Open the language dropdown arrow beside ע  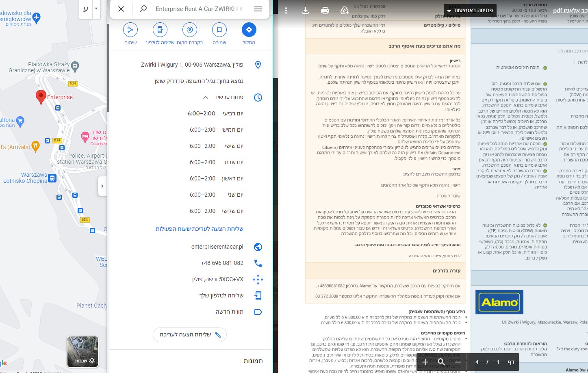pos(96,9)
